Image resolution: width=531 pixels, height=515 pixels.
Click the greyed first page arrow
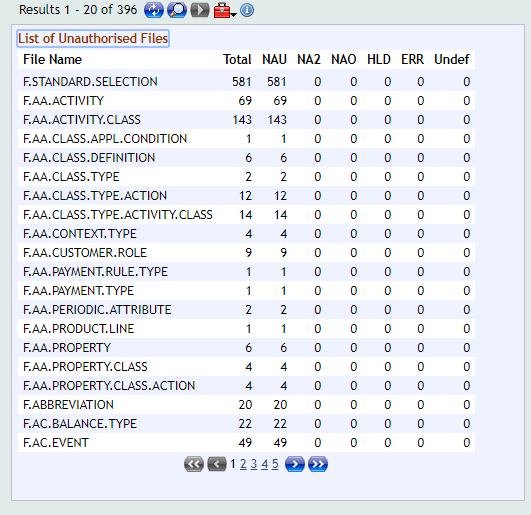point(194,464)
